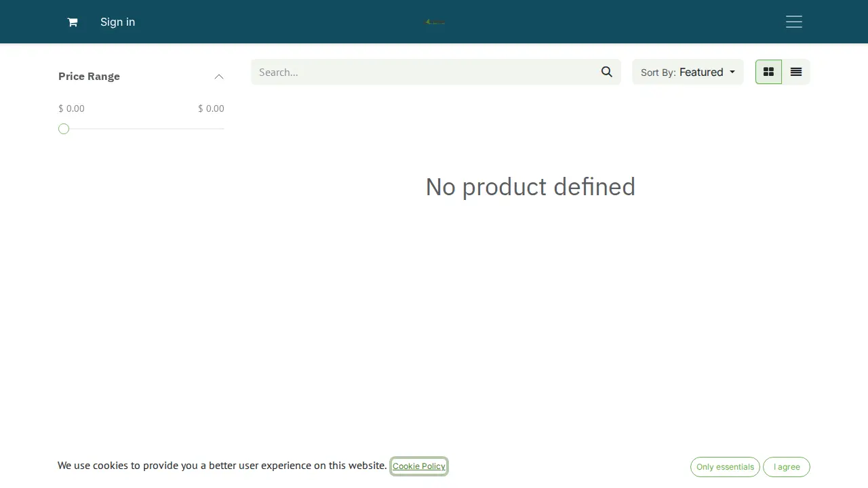This screenshot has height=488, width=868.
Task: Open the Sort By Featured dropdown
Action: click(688, 72)
